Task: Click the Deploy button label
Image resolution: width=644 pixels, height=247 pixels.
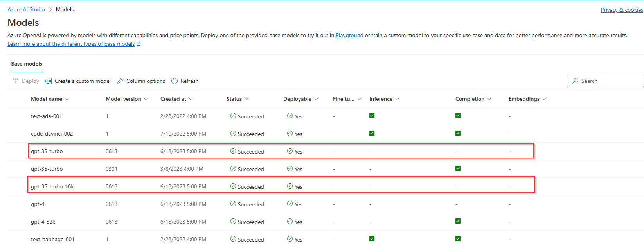Action: (31, 81)
